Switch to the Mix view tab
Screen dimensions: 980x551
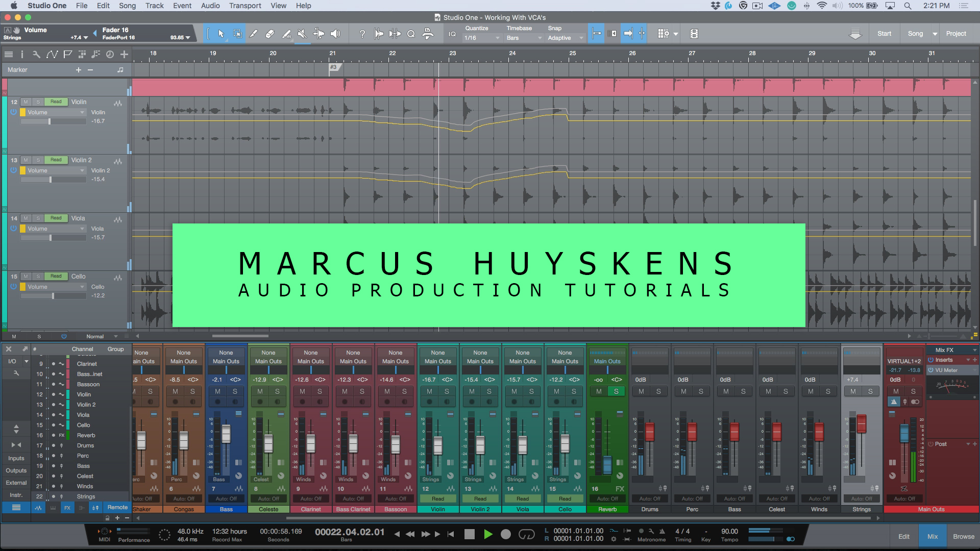[x=933, y=536]
